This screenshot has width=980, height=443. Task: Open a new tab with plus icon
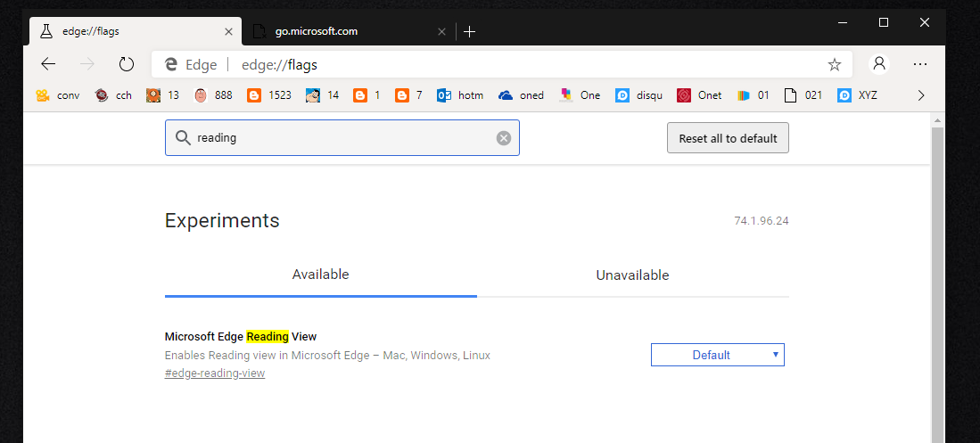click(x=470, y=31)
